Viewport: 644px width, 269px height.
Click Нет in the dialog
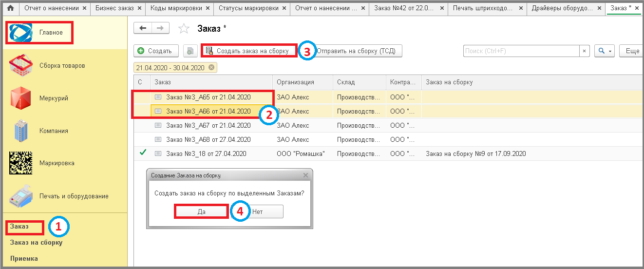pos(257,211)
